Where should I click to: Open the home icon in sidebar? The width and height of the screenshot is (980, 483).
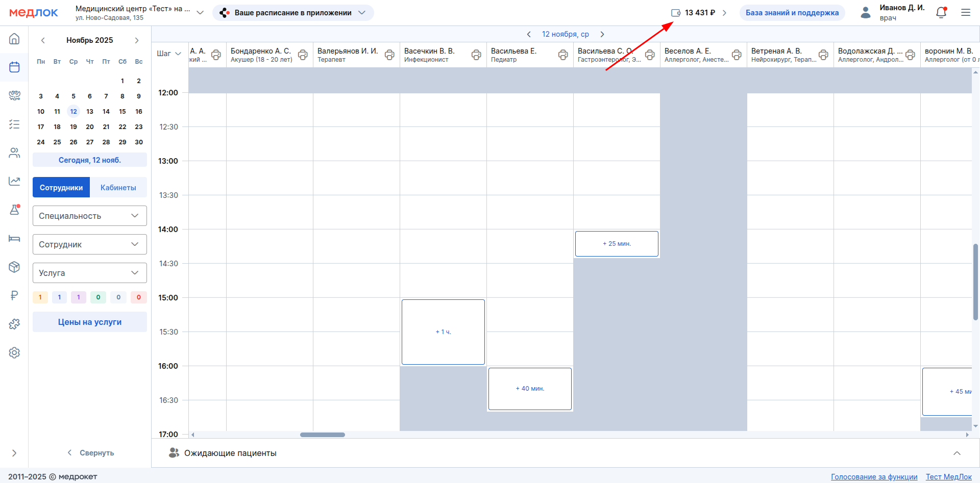pos(14,39)
